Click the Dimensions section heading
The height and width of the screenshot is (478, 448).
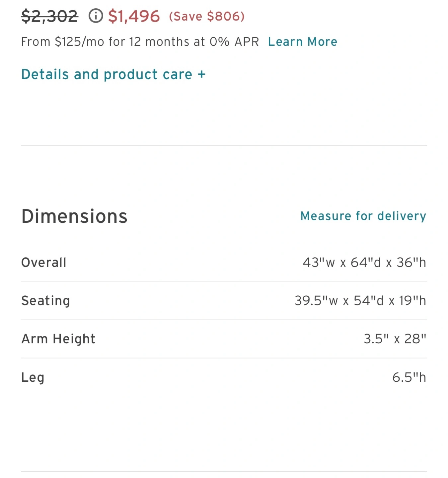74,216
